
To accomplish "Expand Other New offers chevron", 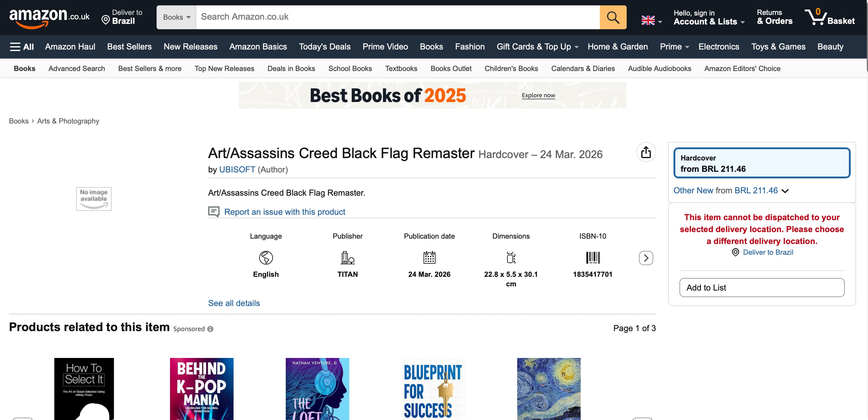I will (x=785, y=191).
